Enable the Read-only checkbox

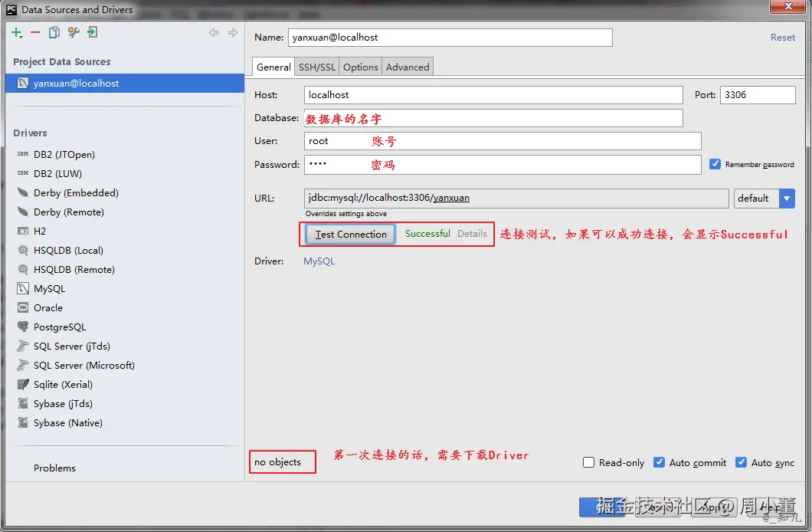[x=588, y=462]
